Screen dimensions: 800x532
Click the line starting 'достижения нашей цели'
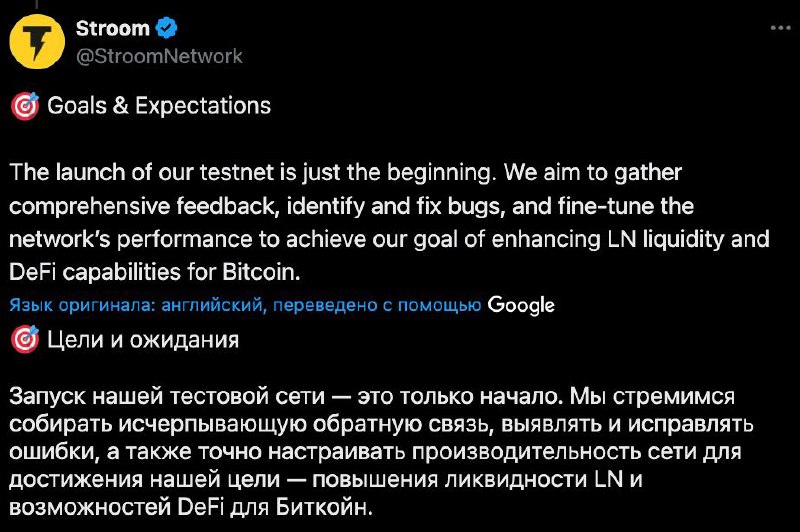tap(326, 479)
